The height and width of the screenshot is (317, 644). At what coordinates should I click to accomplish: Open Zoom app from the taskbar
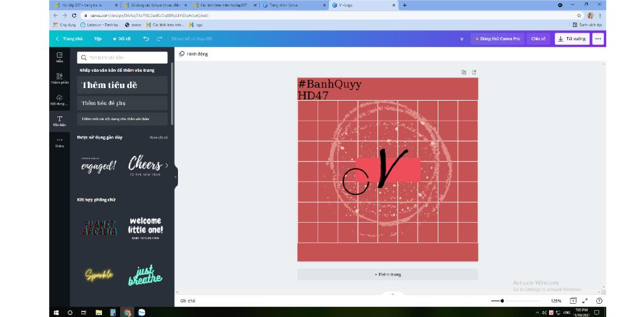pos(142,313)
